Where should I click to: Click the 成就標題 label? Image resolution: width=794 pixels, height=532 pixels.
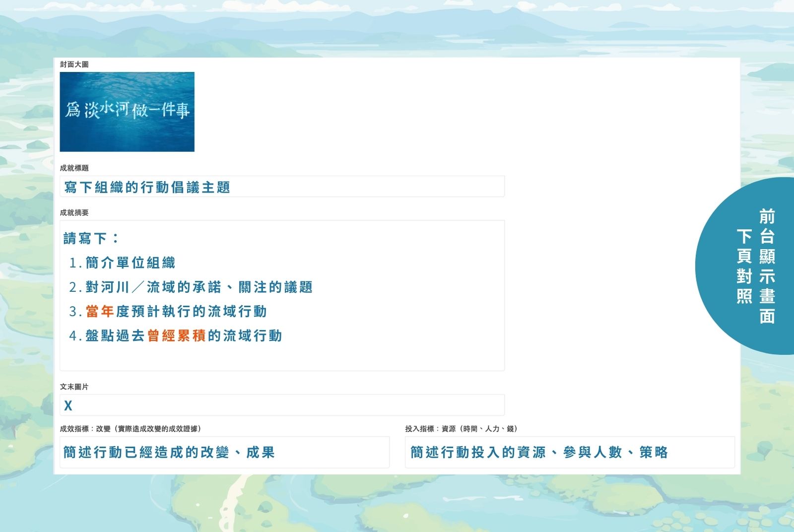[x=74, y=168]
